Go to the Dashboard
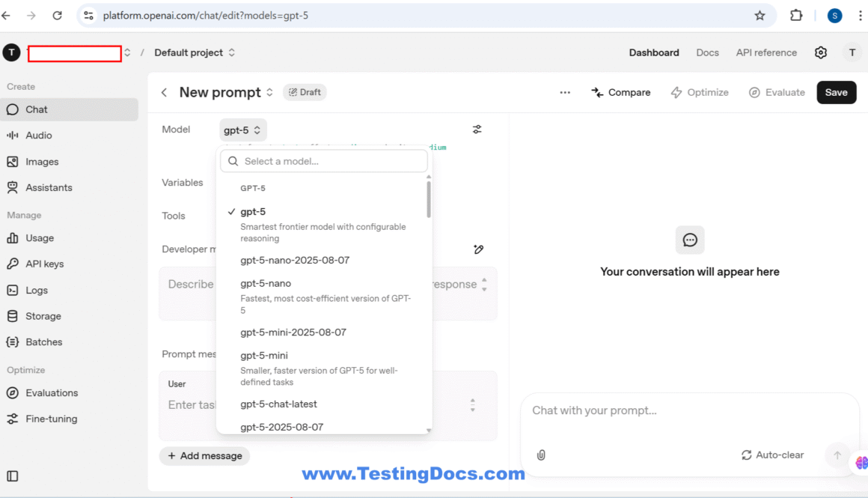 [x=653, y=52]
